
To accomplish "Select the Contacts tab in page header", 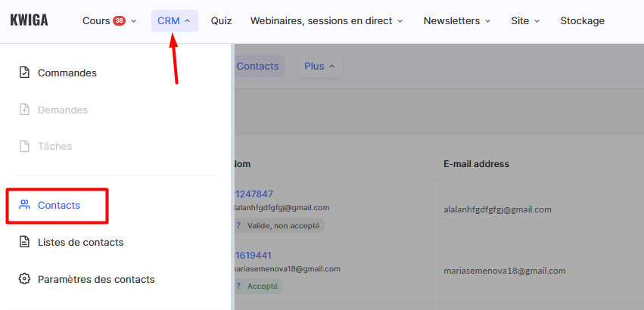I will tap(257, 66).
